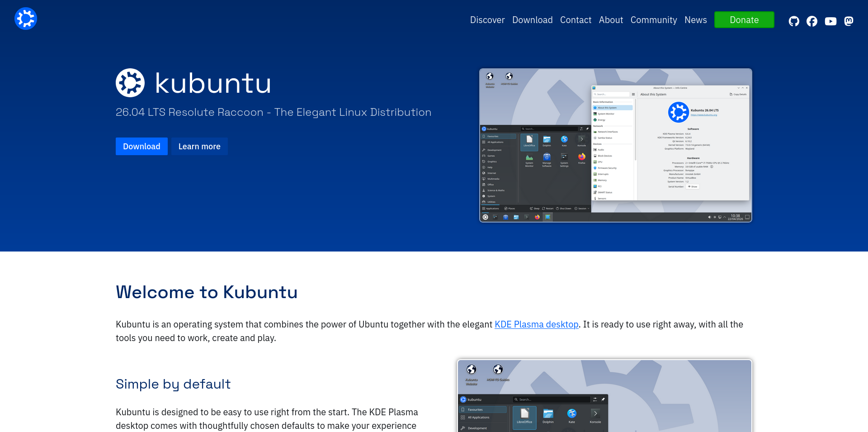The image size is (868, 432).
Task: Open the YouTube channel icon
Action: tap(830, 21)
